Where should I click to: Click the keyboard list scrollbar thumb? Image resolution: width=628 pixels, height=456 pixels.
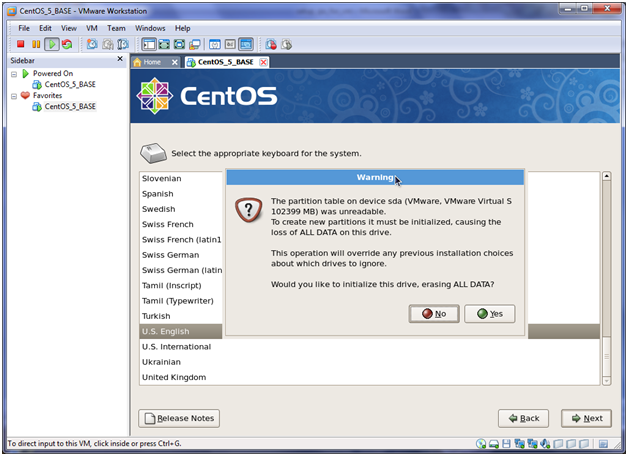click(606, 357)
